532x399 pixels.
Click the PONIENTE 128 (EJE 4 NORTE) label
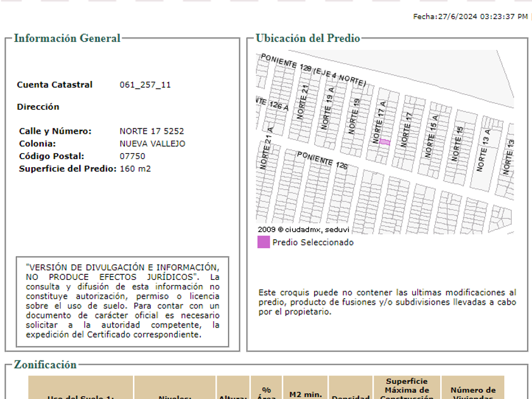coord(313,70)
